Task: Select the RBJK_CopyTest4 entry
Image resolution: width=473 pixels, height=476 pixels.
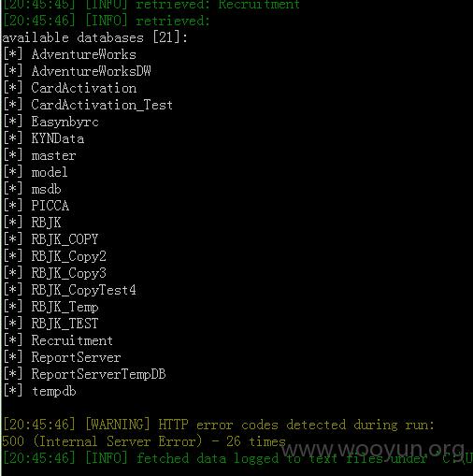Action: pyautogui.click(x=83, y=290)
